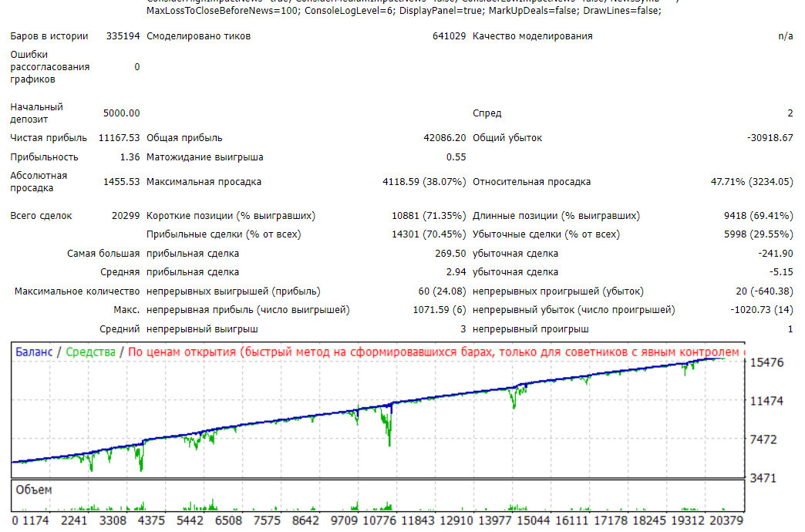Select modelling quality value n/a

point(786,36)
